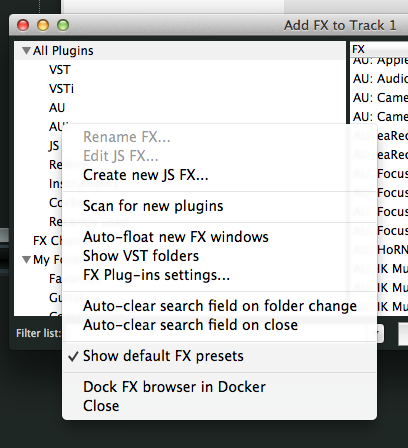
Task: Choose Close in context menu
Action: point(219,406)
